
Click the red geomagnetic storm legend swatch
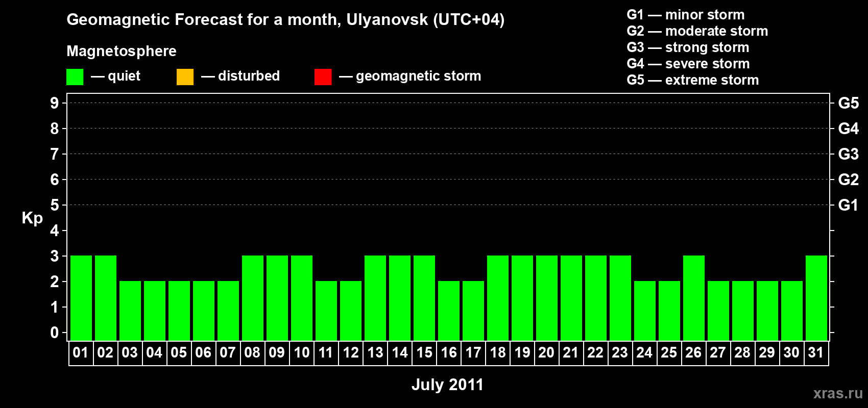323,77
